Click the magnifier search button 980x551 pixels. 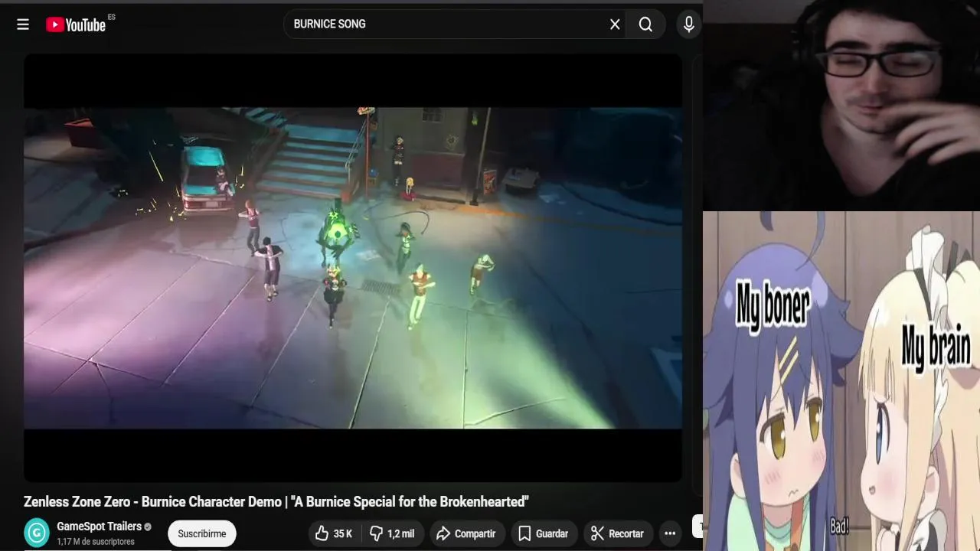645,24
